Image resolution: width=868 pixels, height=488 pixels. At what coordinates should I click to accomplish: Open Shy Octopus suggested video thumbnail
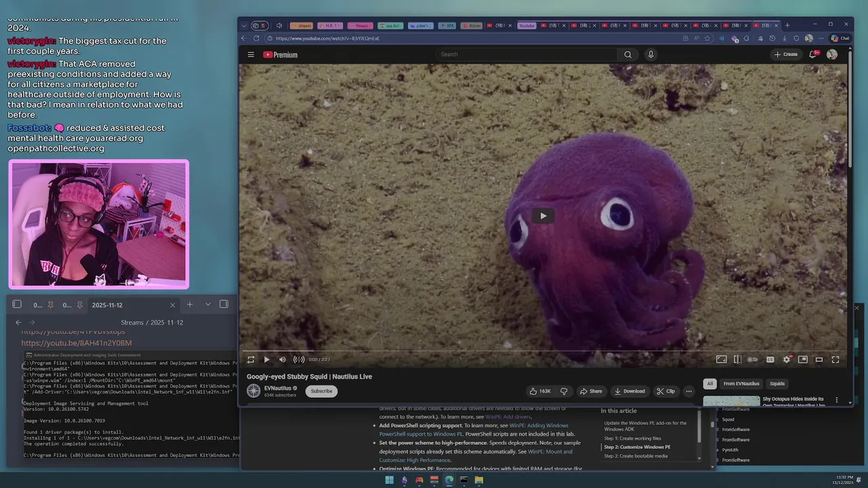(731, 401)
